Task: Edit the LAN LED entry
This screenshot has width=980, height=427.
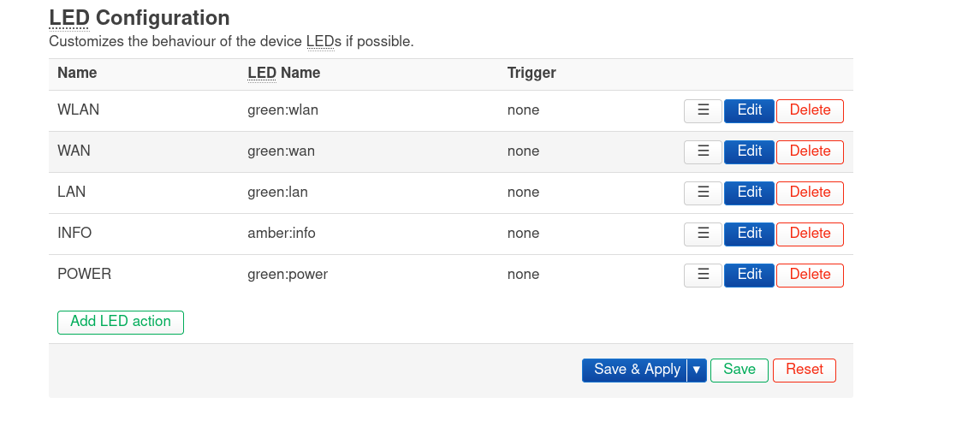Action: point(750,193)
